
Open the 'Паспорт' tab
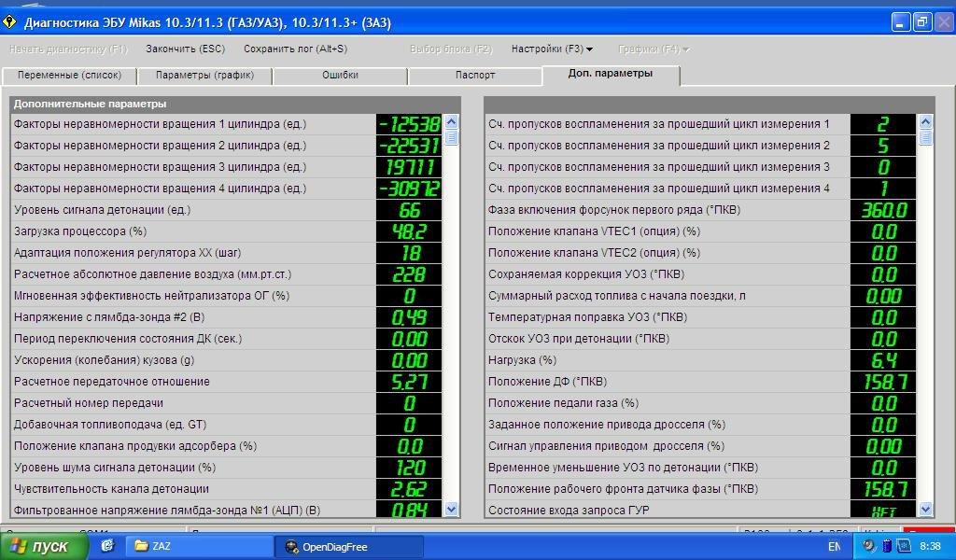[x=475, y=76]
